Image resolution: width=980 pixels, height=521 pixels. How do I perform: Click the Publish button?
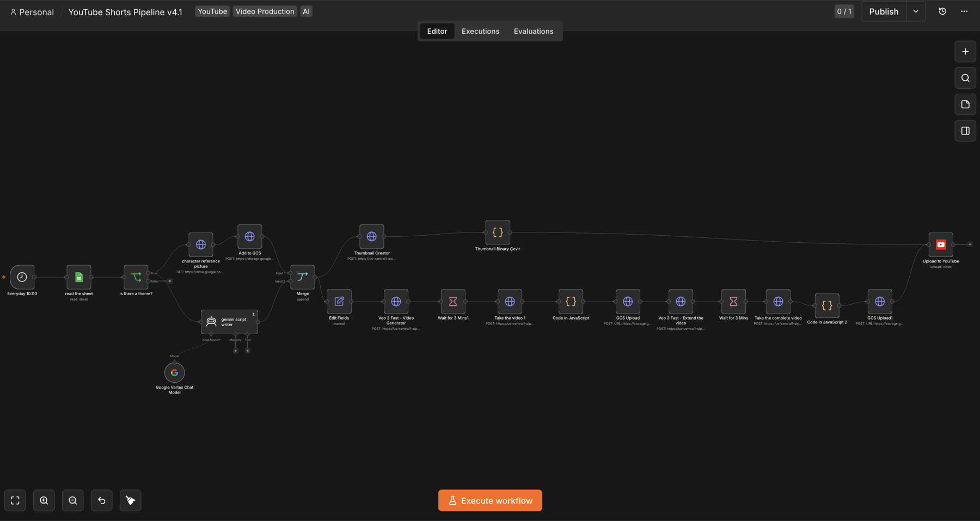click(884, 11)
